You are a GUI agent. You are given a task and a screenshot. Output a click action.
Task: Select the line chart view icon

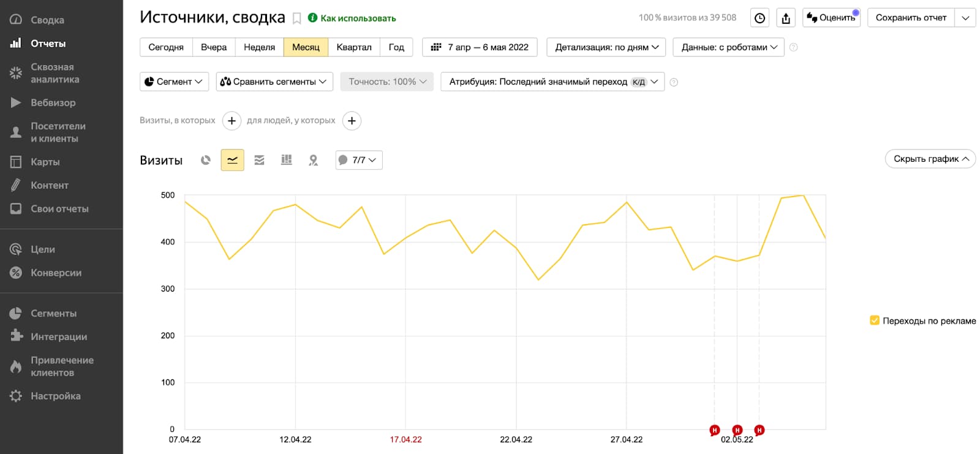[232, 160]
